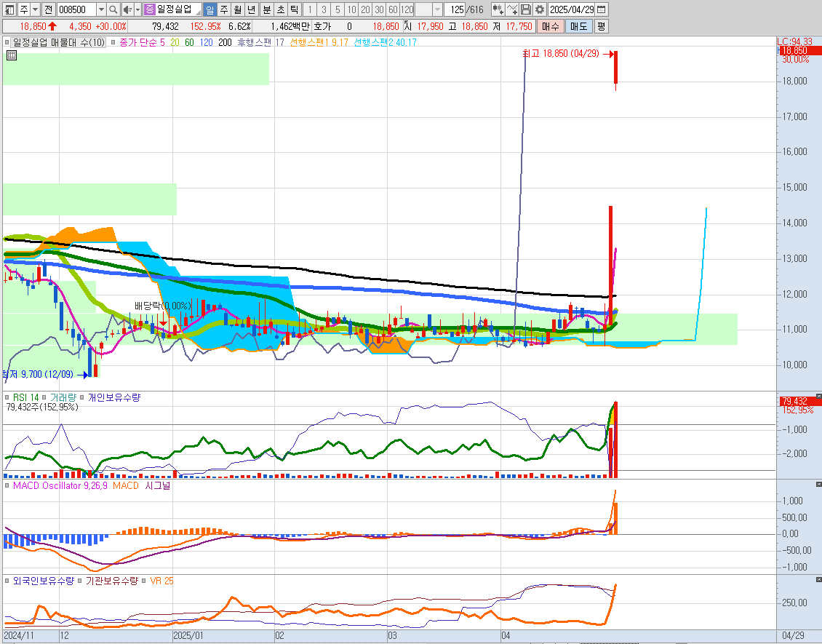Toggle the 개인보유수량 indicator marker
This screenshot has width=822, height=644.
pos(81,397)
